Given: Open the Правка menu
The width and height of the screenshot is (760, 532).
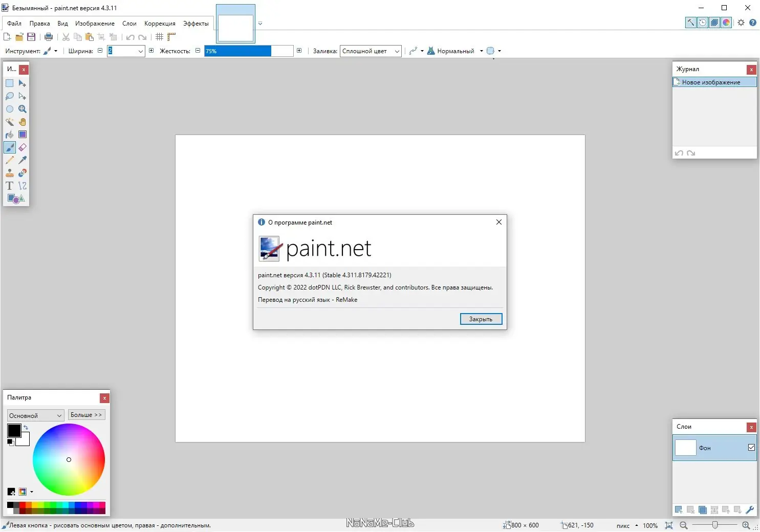Looking at the screenshot, I should 39,24.
